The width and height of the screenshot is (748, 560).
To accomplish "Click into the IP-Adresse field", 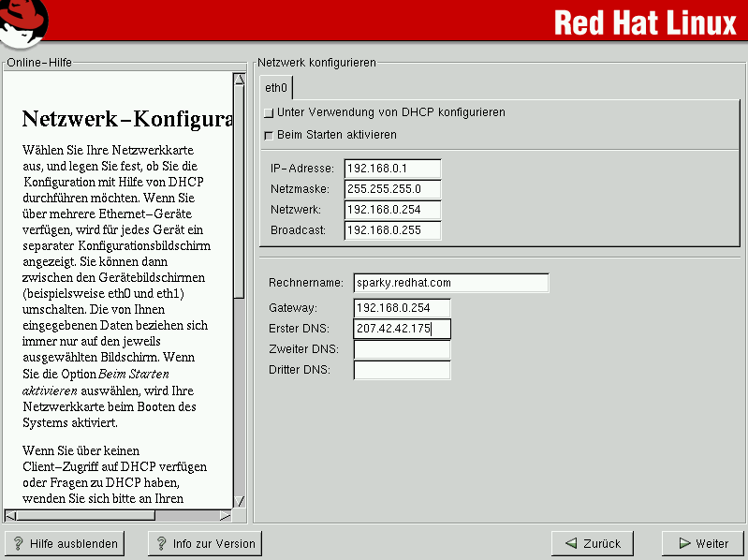I will pyautogui.click(x=391, y=169).
